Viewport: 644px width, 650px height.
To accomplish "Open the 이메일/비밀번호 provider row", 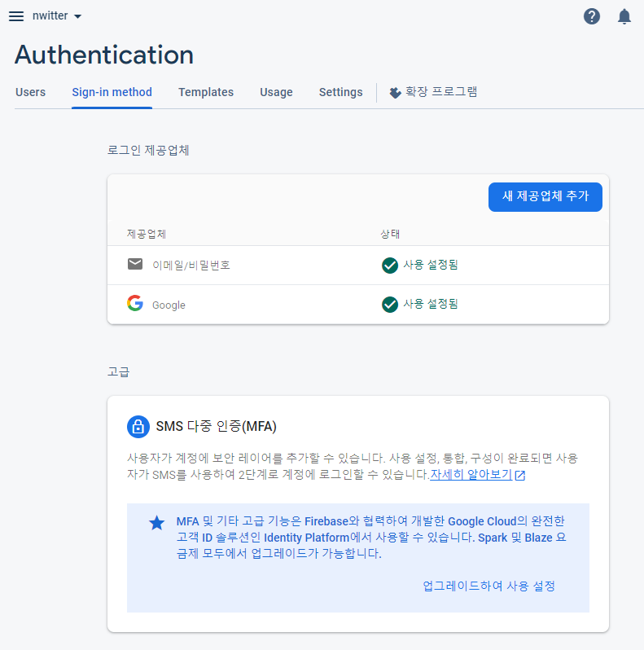I will [x=358, y=265].
